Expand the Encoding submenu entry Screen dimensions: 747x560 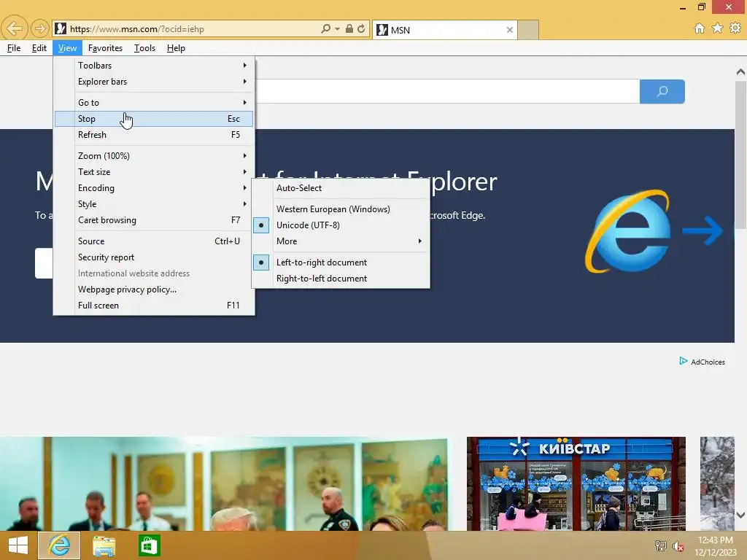point(154,188)
